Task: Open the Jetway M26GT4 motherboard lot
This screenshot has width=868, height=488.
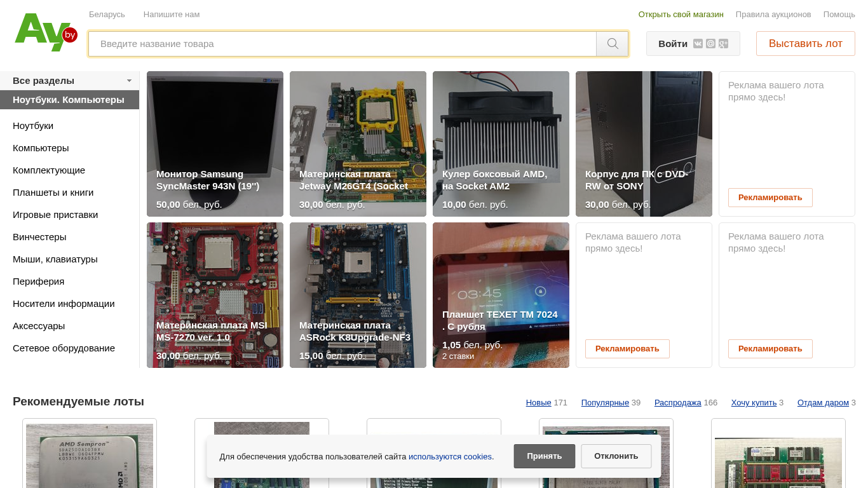Action: pyautogui.click(x=358, y=144)
